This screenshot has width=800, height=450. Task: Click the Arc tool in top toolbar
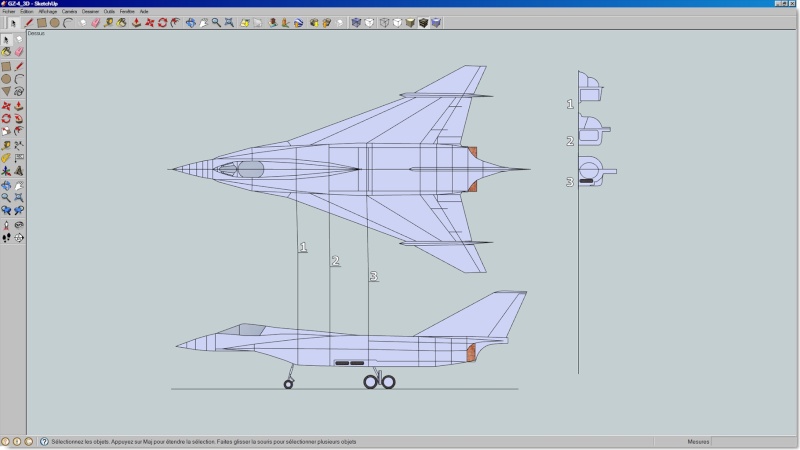(x=68, y=22)
